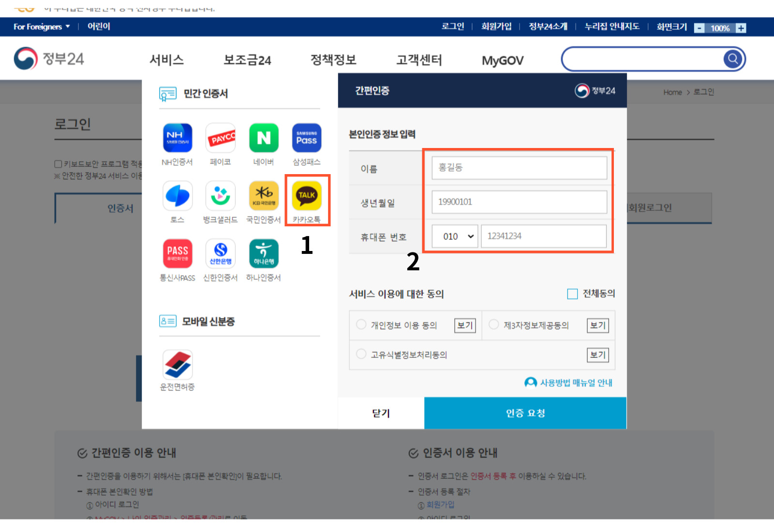
Task: Open the 010 phone prefix dropdown
Action: pyautogui.click(x=455, y=236)
